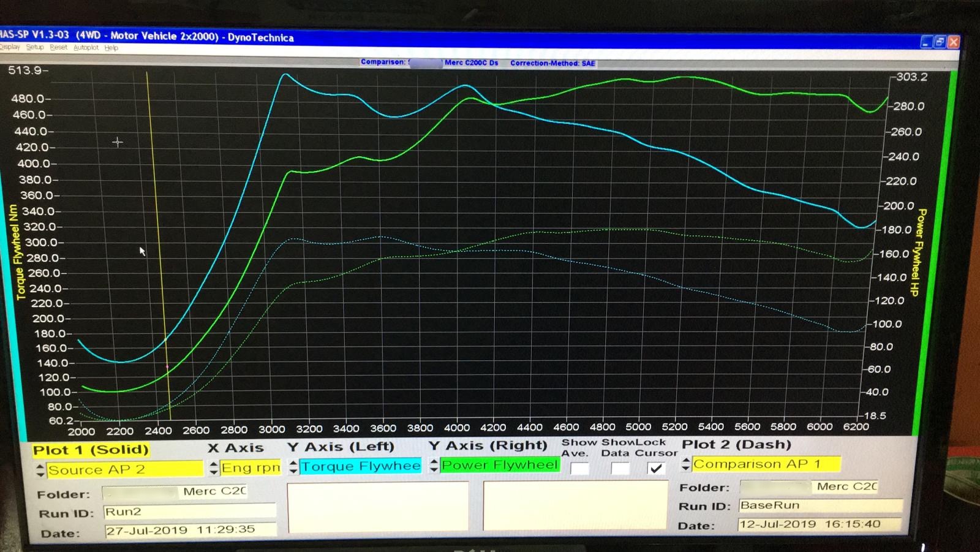The width and height of the screenshot is (980, 552).
Task: Select the Eng rpm X Axis field
Action: [250, 467]
